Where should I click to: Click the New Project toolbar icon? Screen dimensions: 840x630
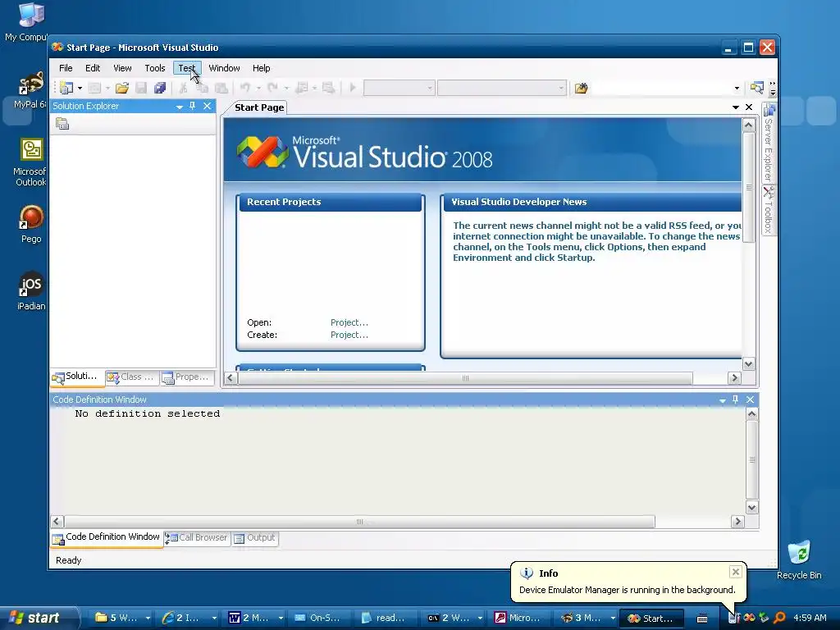66,87
